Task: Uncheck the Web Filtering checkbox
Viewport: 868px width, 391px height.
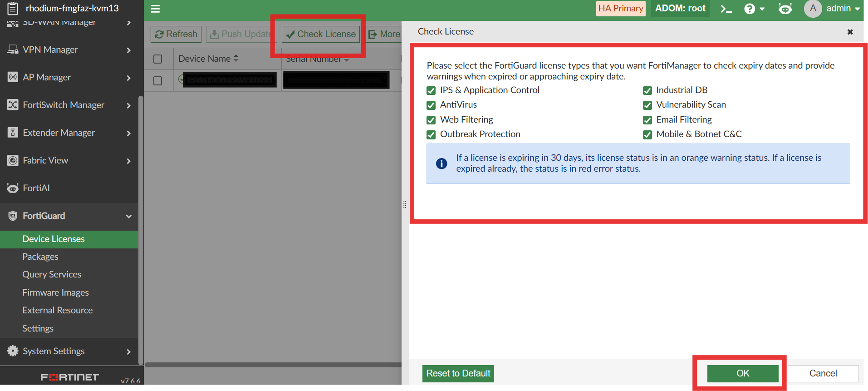Action: coord(431,120)
